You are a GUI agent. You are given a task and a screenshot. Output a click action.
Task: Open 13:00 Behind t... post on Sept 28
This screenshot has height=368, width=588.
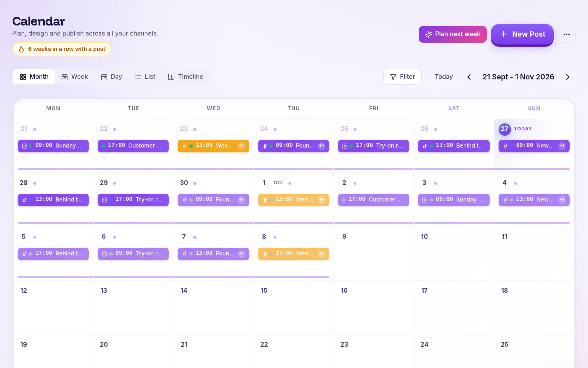coord(53,200)
